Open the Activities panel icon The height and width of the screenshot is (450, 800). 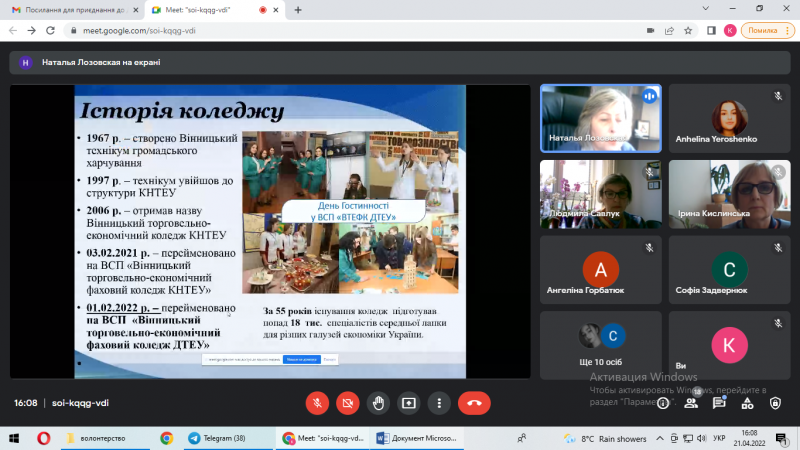click(x=747, y=403)
